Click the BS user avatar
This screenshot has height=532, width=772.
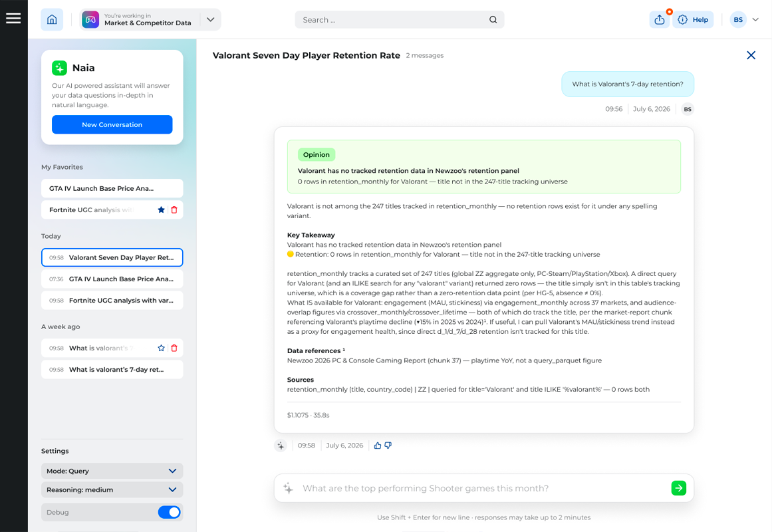tap(738, 20)
